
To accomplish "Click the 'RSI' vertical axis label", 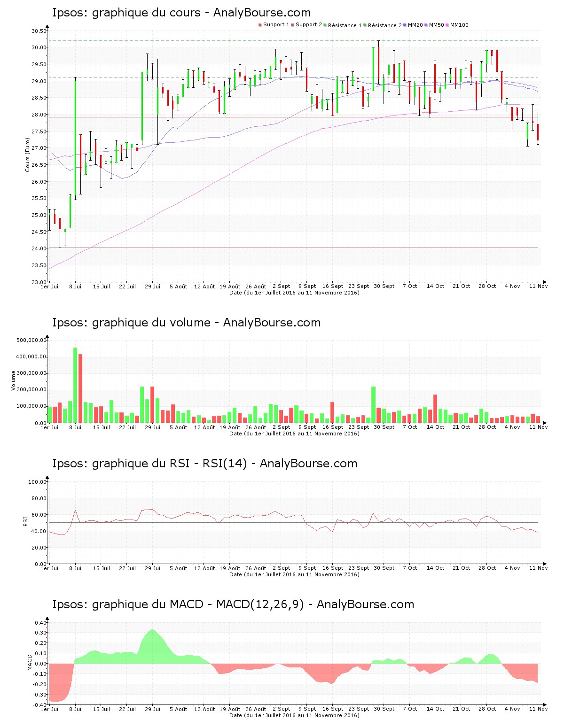I will point(25,521).
